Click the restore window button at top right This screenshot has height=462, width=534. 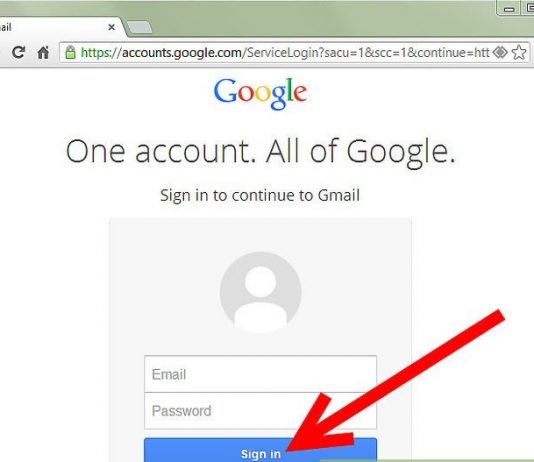[528, 9]
